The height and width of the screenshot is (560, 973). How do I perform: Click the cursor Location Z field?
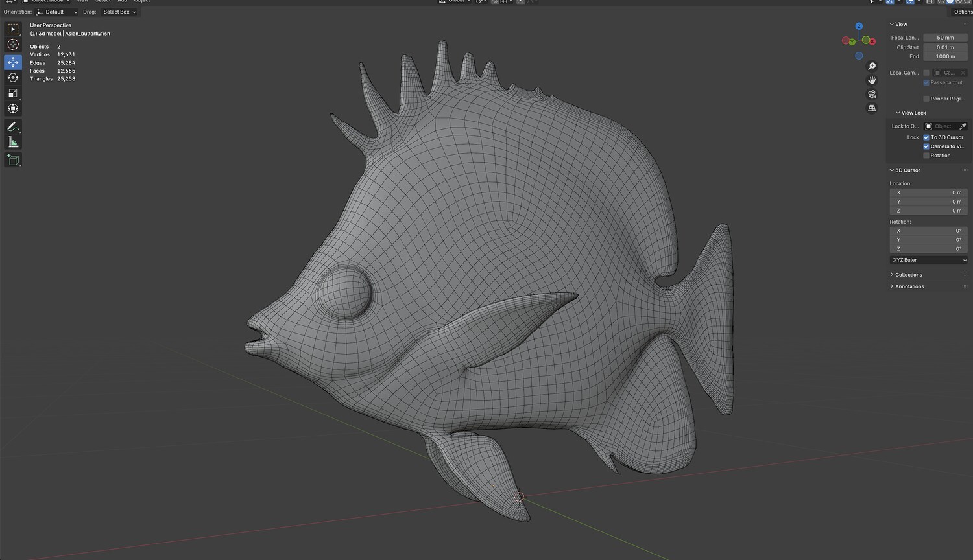pyautogui.click(x=929, y=211)
